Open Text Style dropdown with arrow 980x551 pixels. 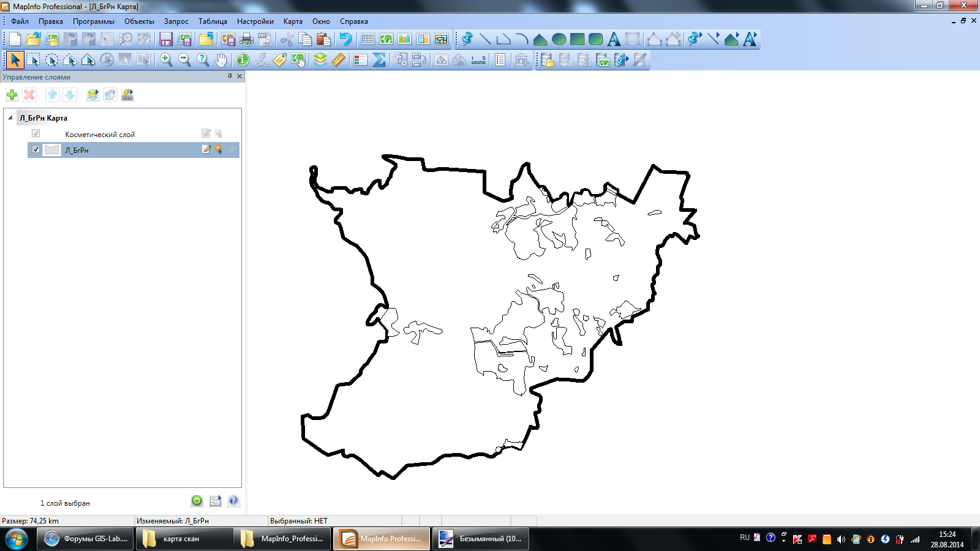[750, 39]
